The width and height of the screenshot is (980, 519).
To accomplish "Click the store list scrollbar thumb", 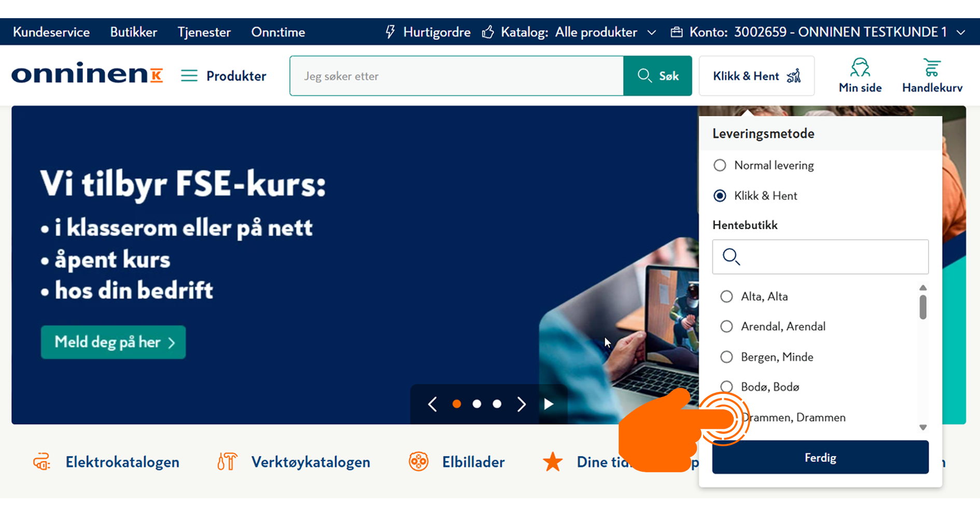I will 923,307.
